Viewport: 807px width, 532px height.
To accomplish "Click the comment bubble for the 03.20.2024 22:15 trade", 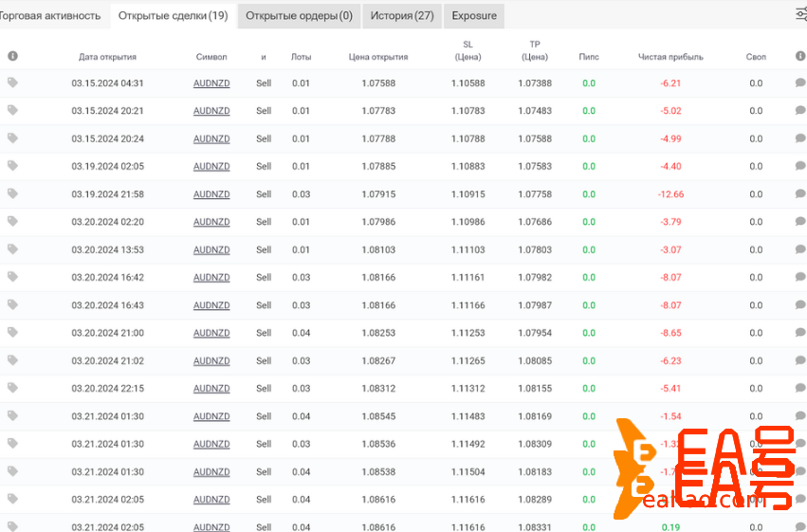I will (x=800, y=388).
